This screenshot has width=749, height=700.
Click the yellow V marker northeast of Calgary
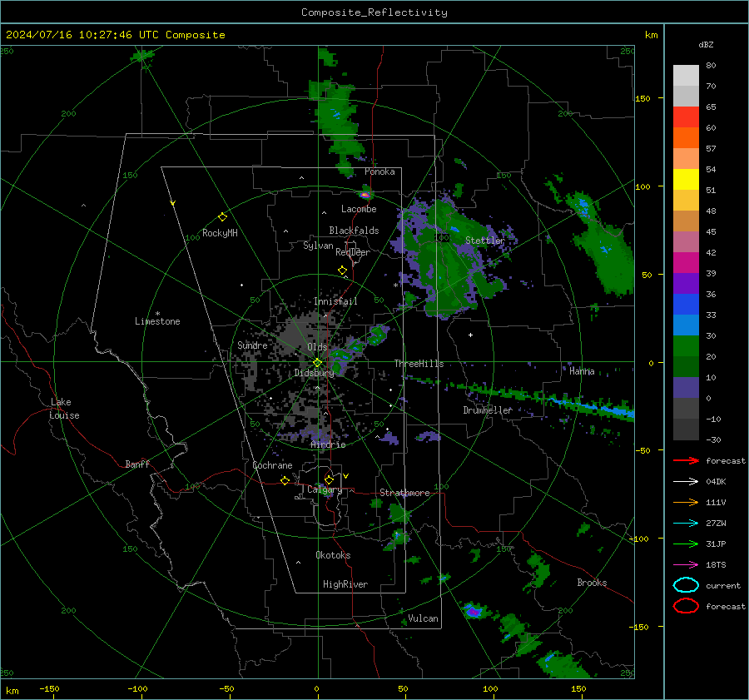coord(346,476)
